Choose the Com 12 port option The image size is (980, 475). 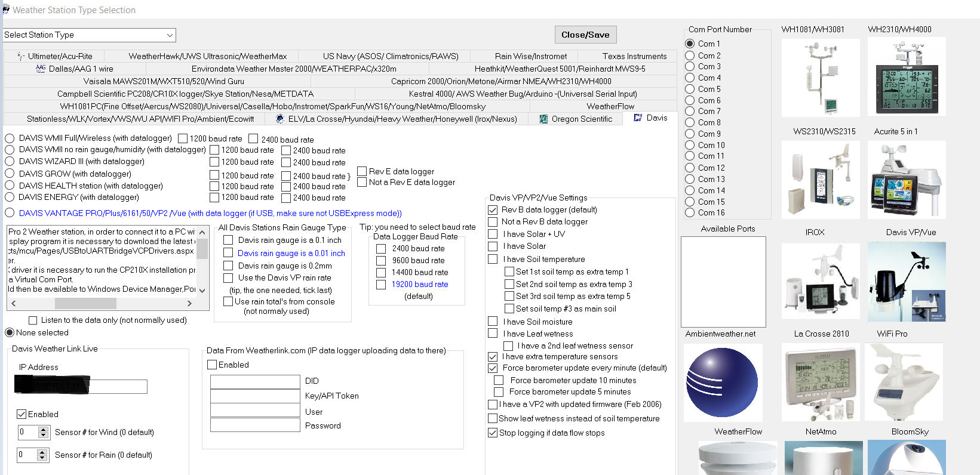click(x=690, y=168)
